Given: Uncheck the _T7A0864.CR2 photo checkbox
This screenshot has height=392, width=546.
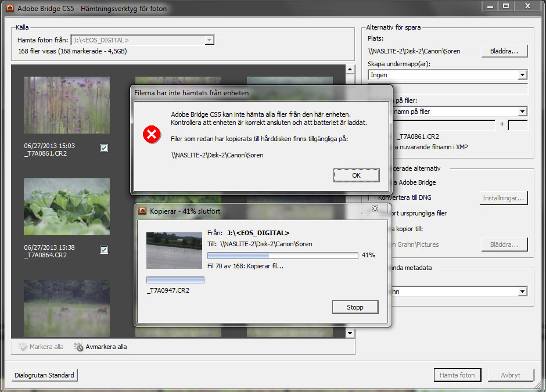Looking at the screenshot, I should (104, 250).
